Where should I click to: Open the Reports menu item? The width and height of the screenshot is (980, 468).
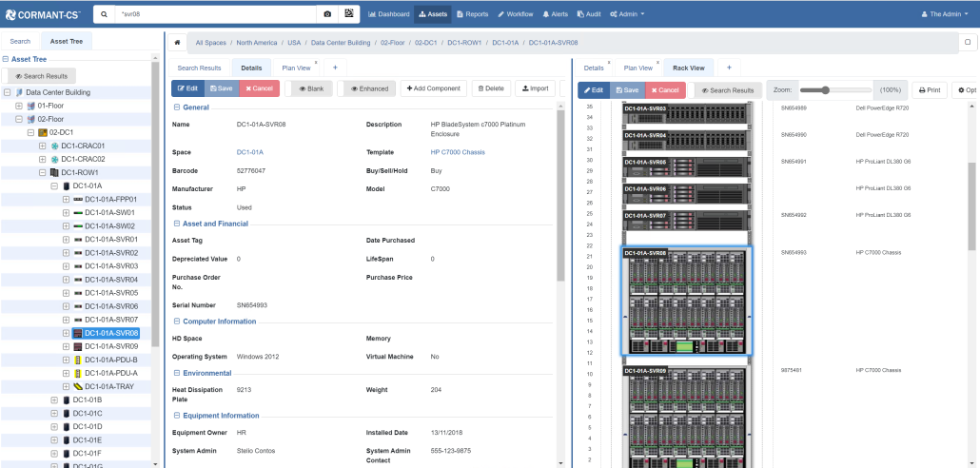(472, 14)
